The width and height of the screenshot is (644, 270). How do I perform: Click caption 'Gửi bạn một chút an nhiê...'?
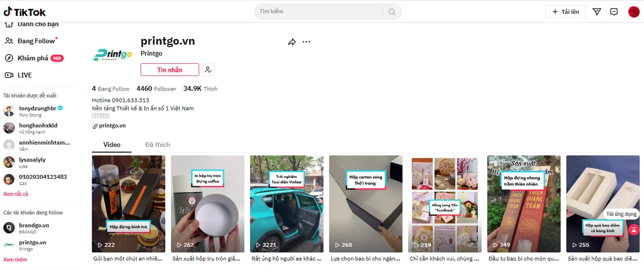tap(128, 259)
